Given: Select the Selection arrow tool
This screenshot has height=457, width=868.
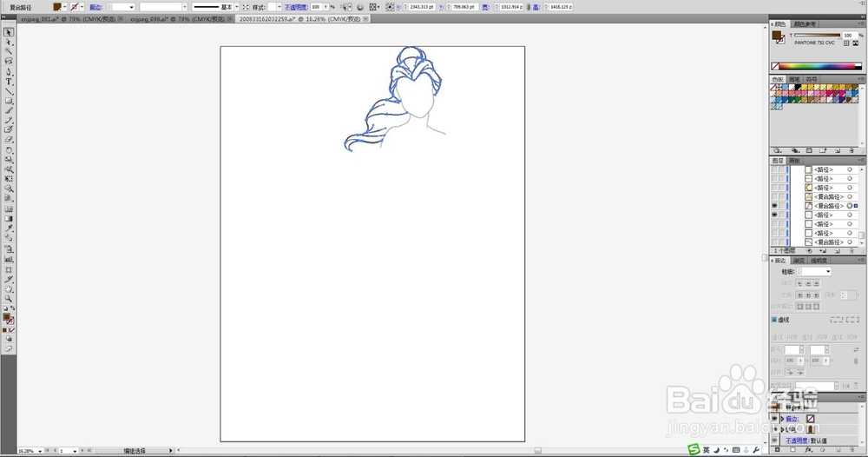Looking at the screenshot, I should (x=9, y=32).
